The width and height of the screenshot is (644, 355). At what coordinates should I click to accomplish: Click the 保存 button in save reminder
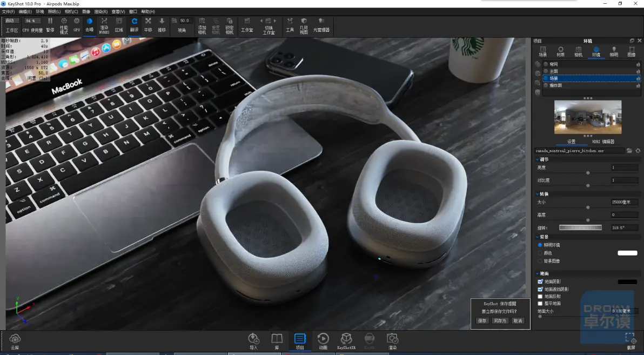(482, 320)
